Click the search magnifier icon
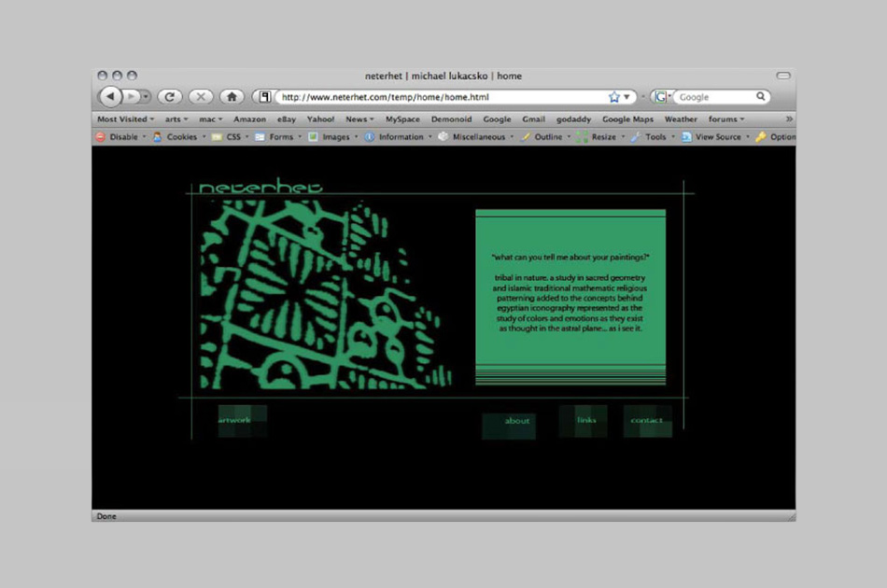Image resolution: width=887 pixels, height=588 pixels. click(x=761, y=96)
